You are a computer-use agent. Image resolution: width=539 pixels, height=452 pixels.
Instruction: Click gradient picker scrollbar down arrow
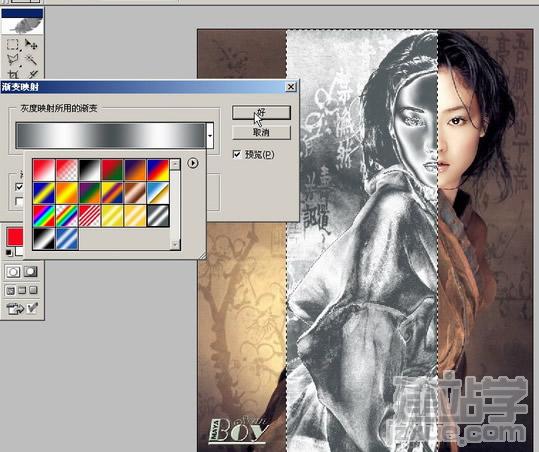(175, 244)
